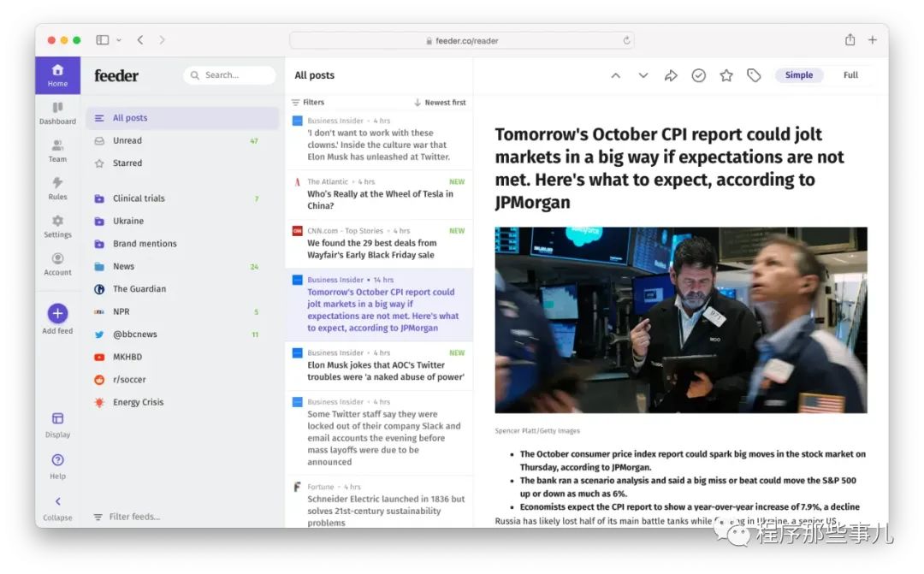Open the Wayfair Black Friday deals post
Screen dimensions: 924x574
tap(379, 243)
